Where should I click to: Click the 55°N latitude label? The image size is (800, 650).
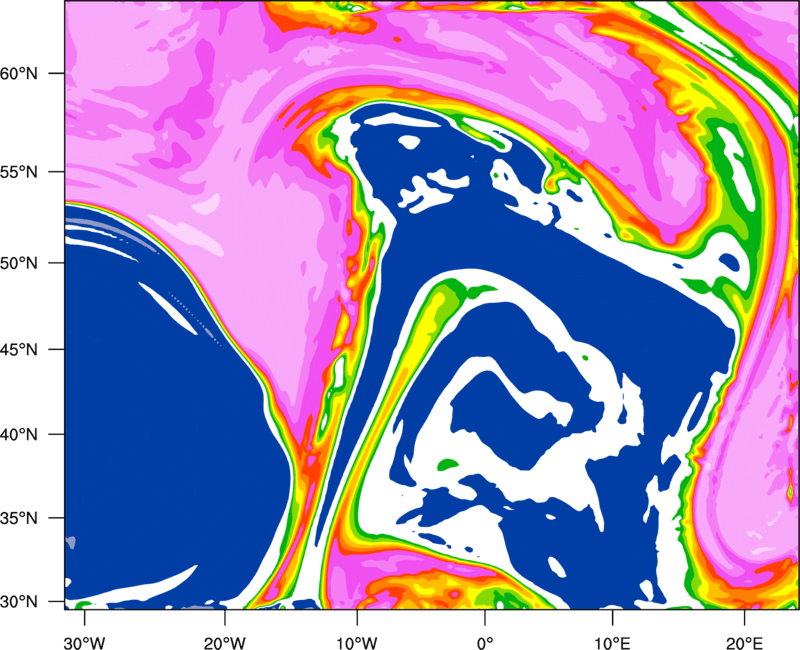pyautogui.click(x=19, y=172)
